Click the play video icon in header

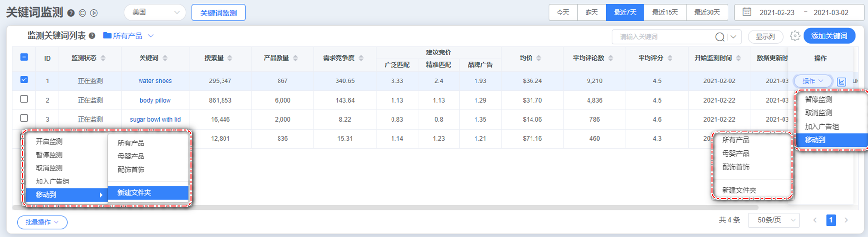(x=94, y=13)
